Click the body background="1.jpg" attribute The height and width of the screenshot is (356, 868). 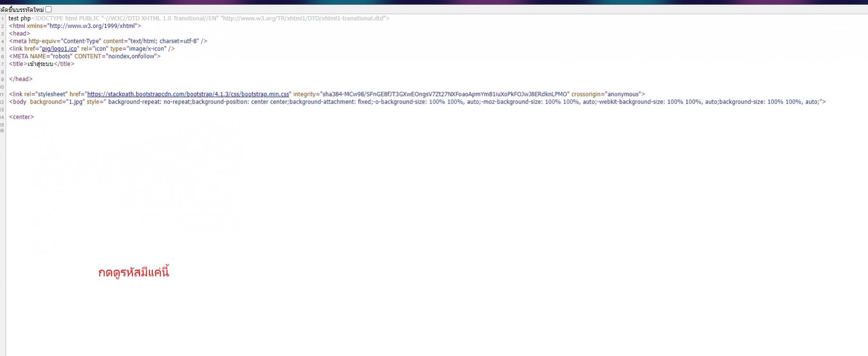point(57,102)
